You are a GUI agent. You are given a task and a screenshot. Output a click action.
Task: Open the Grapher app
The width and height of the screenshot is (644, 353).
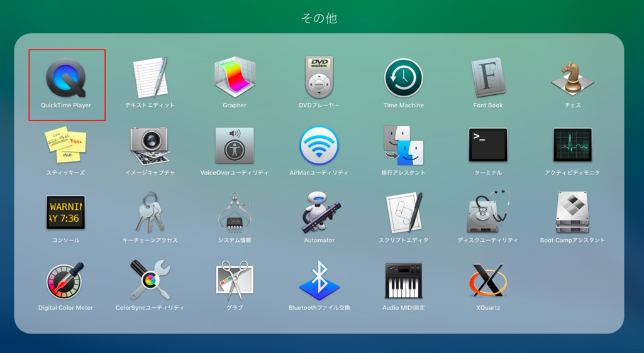point(235,78)
